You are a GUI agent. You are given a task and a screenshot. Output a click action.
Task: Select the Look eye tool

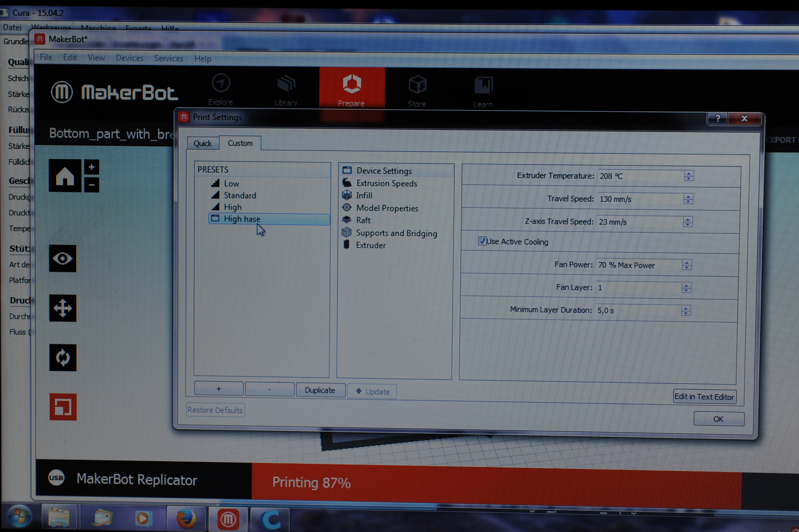[x=62, y=258]
